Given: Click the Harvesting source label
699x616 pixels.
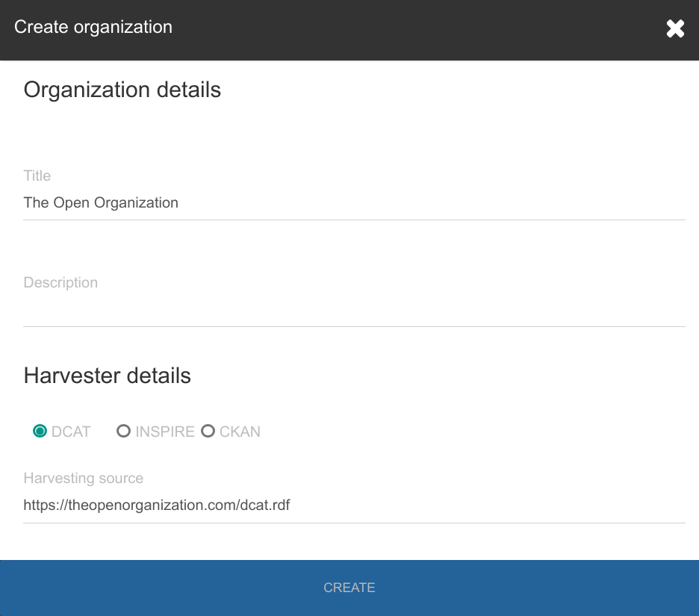Looking at the screenshot, I should click(x=84, y=479).
